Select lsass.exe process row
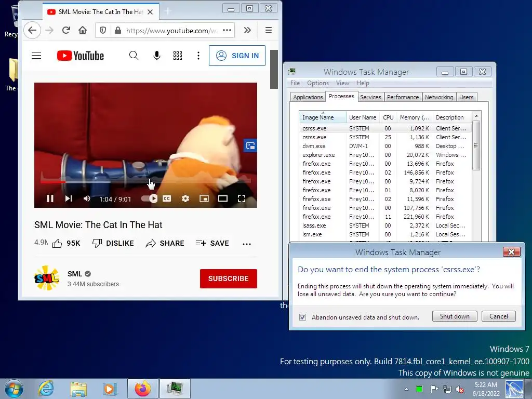 click(385, 225)
